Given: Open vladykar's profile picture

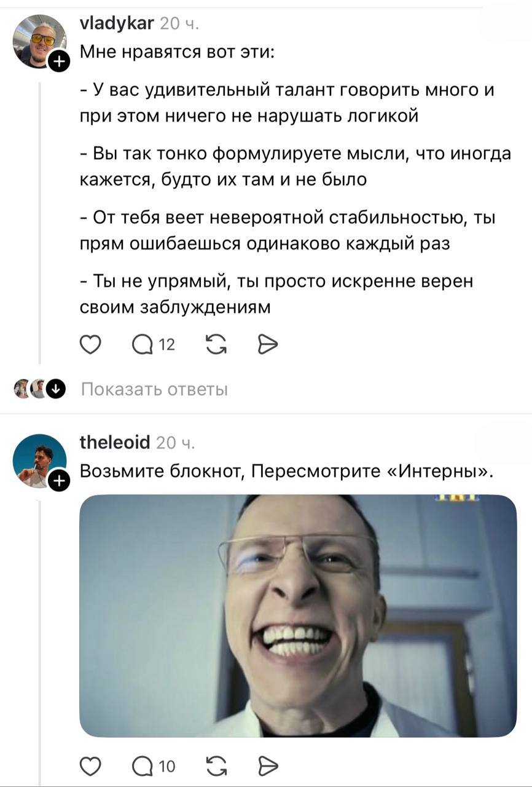Looking at the screenshot, I should click(x=39, y=41).
